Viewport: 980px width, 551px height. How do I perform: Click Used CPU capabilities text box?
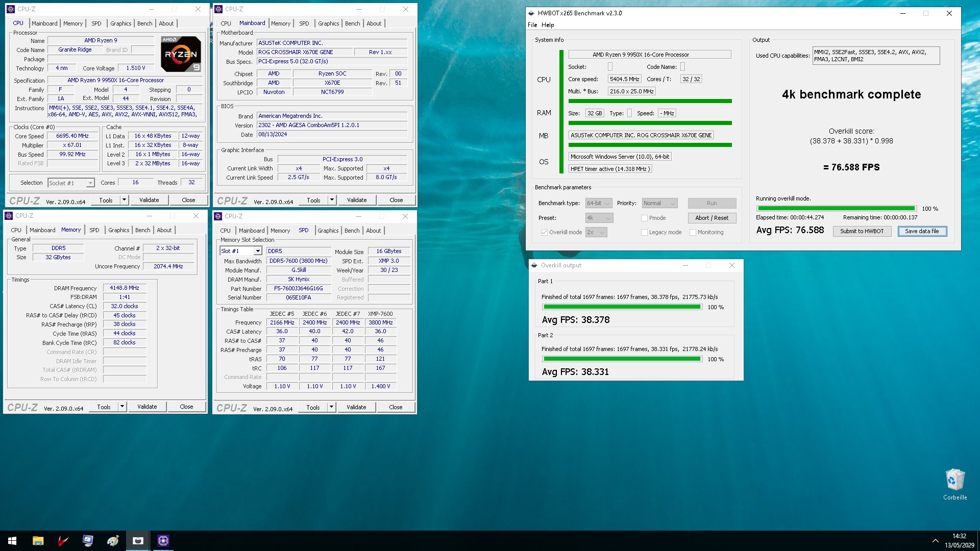point(876,56)
